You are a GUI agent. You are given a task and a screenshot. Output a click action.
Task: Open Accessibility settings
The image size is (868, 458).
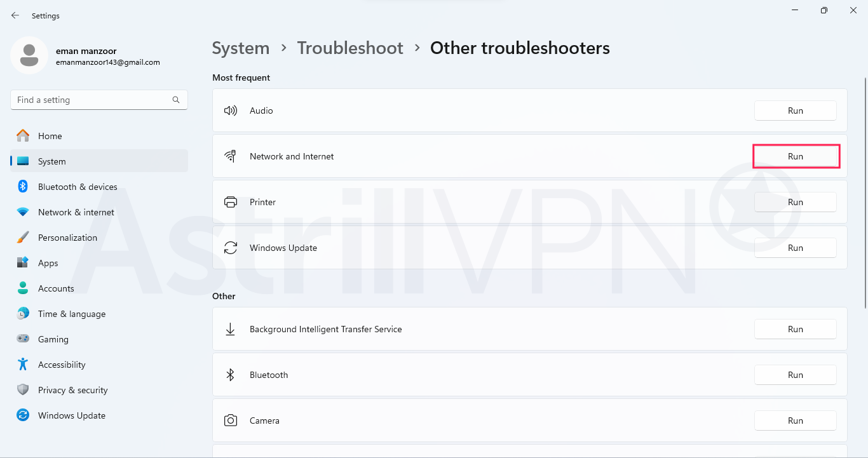tap(99, 365)
